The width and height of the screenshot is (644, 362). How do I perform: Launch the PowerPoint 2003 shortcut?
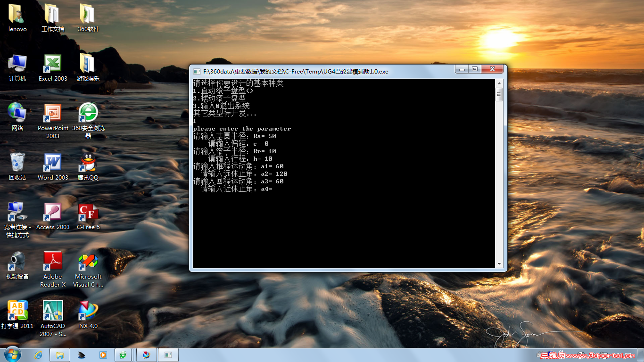(x=53, y=113)
